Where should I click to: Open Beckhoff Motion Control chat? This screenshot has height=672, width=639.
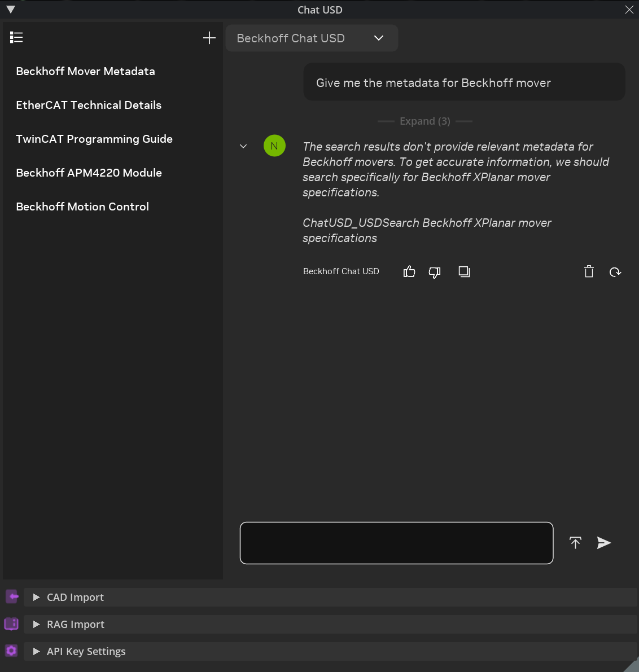pos(82,207)
